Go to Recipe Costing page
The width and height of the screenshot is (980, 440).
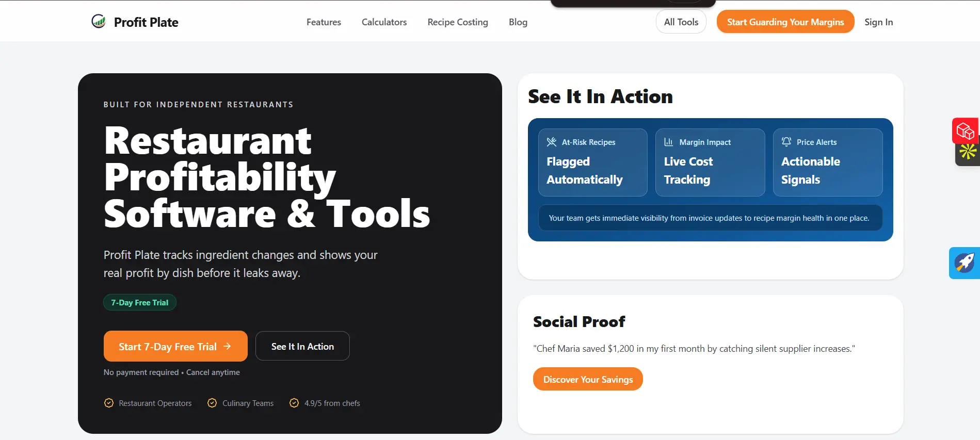(x=458, y=22)
